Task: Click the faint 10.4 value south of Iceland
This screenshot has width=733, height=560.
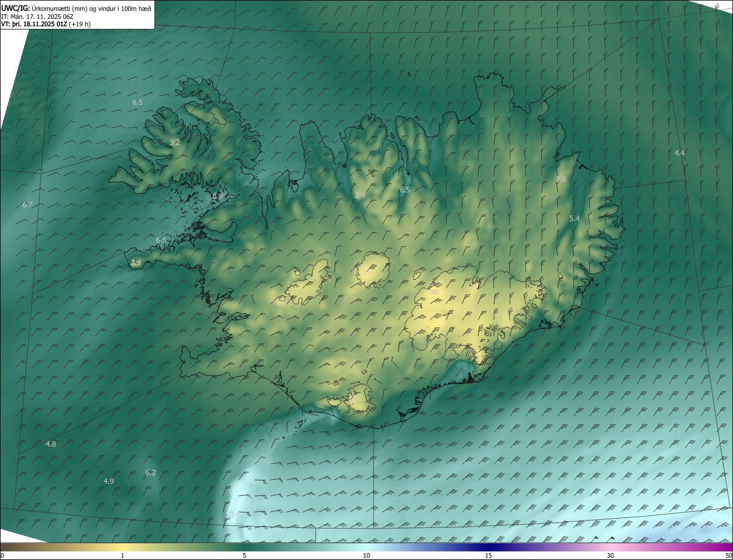Action: 231,515
